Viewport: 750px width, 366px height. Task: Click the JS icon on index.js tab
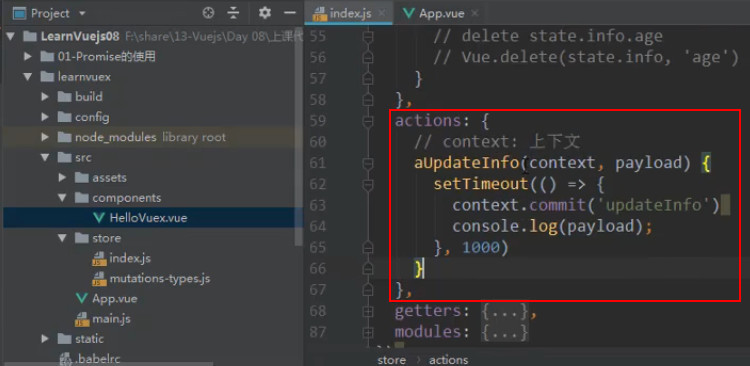[x=319, y=14]
